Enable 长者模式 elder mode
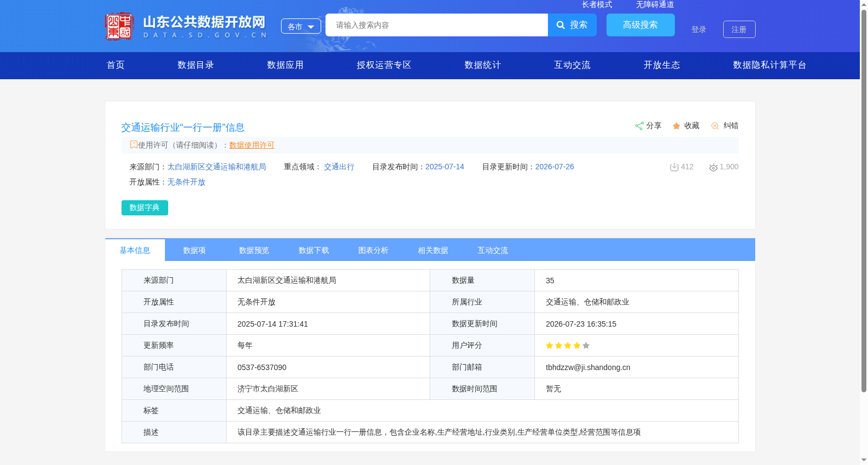868x465 pixels. pyautogui.click(x=597, y=4)
